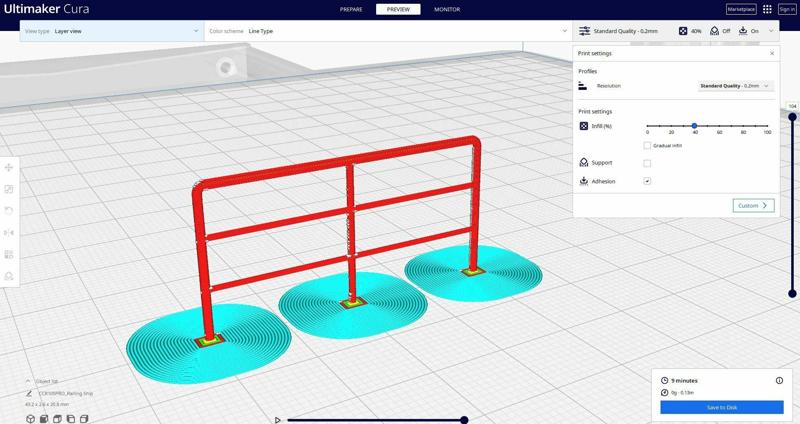Switch to the PREPARE stage

pos(351,9)
